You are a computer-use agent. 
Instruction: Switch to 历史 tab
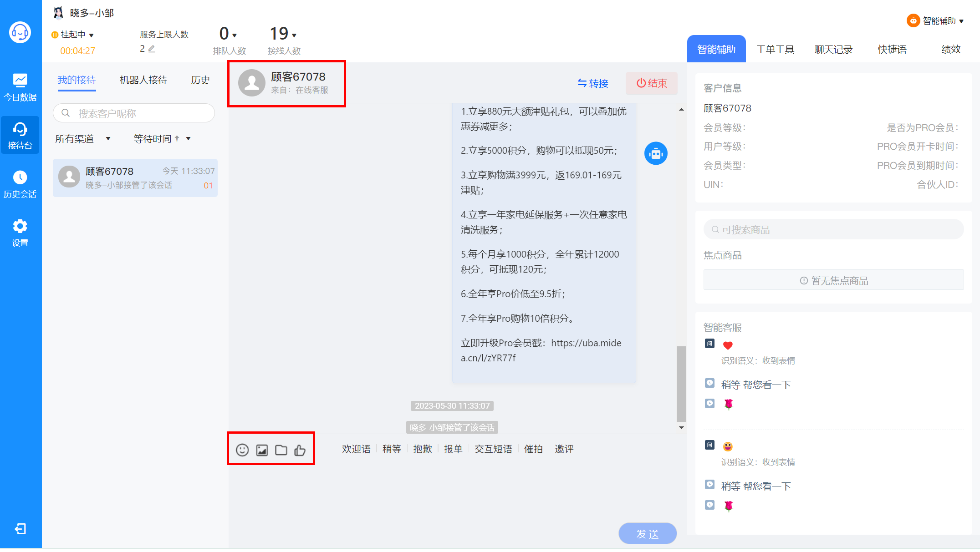pos(200,80)
